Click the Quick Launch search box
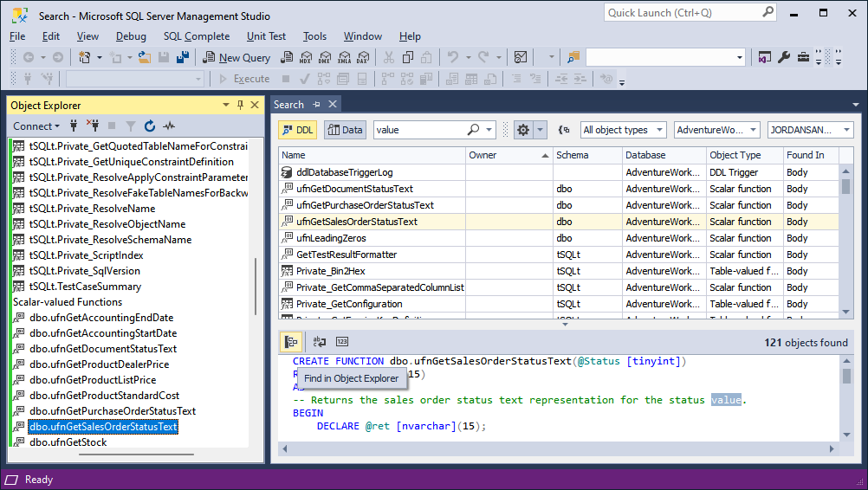This screenshot has width=868, height=490. (690, 13)
